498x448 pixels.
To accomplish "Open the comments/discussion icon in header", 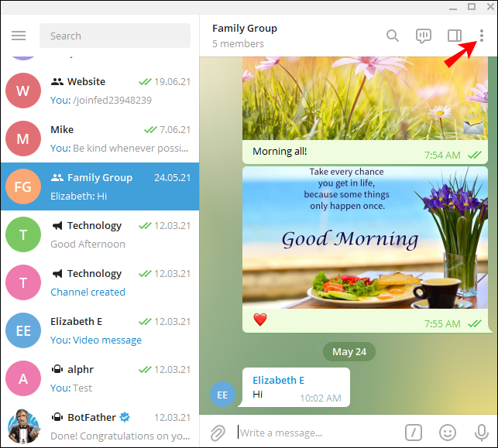I will tap(424, 36).
